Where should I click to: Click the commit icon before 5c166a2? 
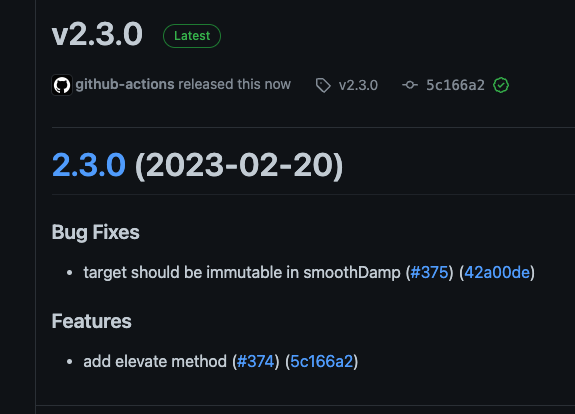pyautogui.click(x=410, y=85)
